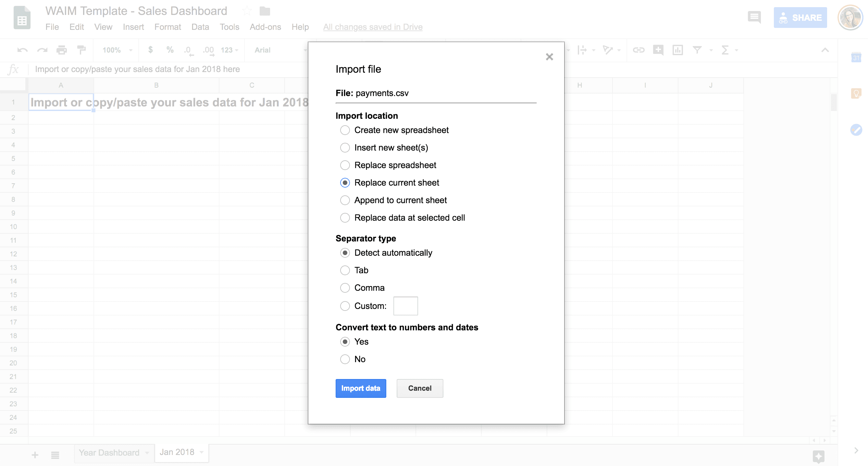
Task: Click the Explore star icon
Action: [x=818, y=456]
